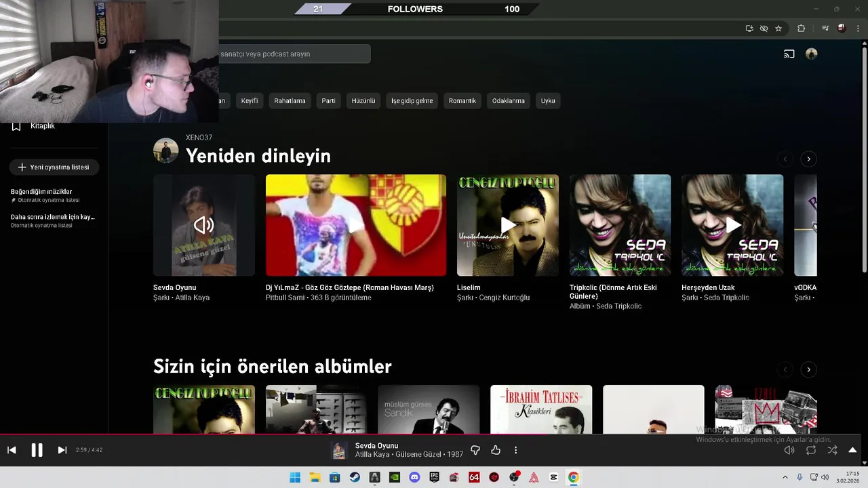Open the Sevda Oyunu Atilla Kaya thumbnail
The width and height of the screenshot is (868, 488).
(204, 225)
